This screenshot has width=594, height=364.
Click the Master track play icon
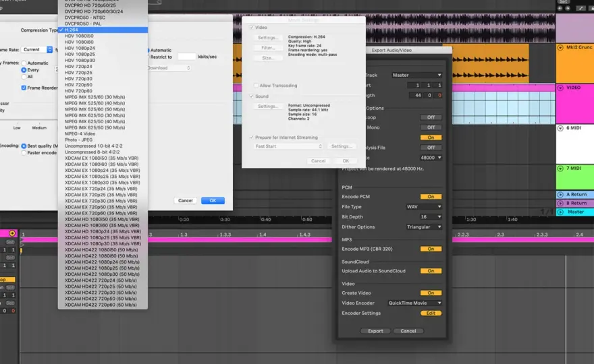560,212
